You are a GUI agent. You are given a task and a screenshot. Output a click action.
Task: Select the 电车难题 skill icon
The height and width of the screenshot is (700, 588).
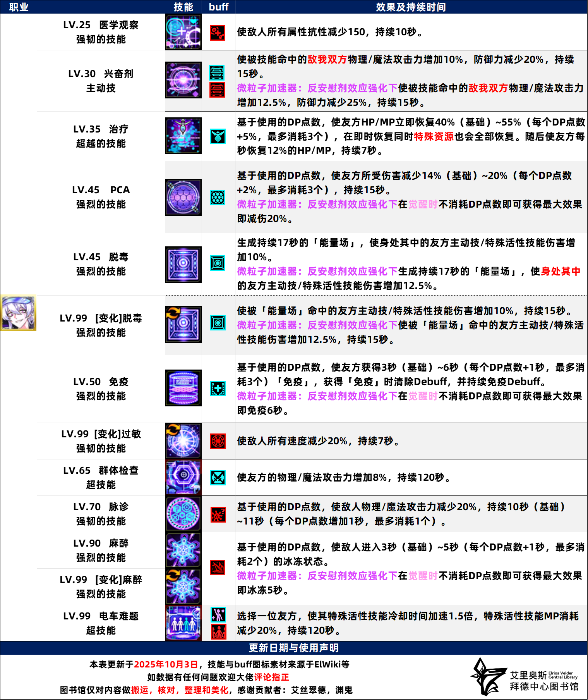tap(183, 623)
